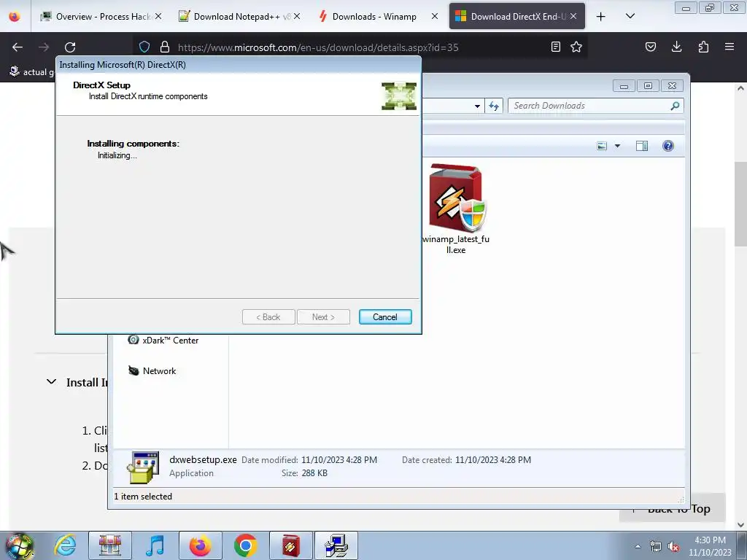The image size is (747, 560).
Task: Click the winamp_latest_full.exe file name
Action: coord(456,244)
